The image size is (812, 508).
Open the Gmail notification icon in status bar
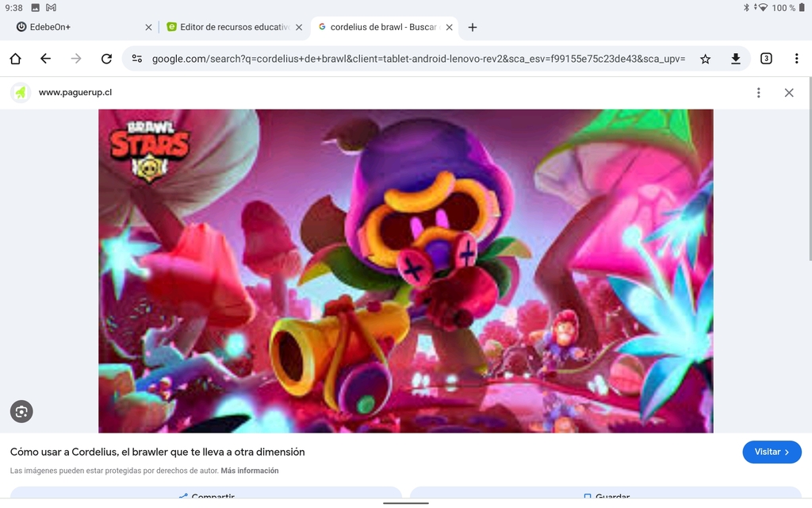(x=51, y=8)
